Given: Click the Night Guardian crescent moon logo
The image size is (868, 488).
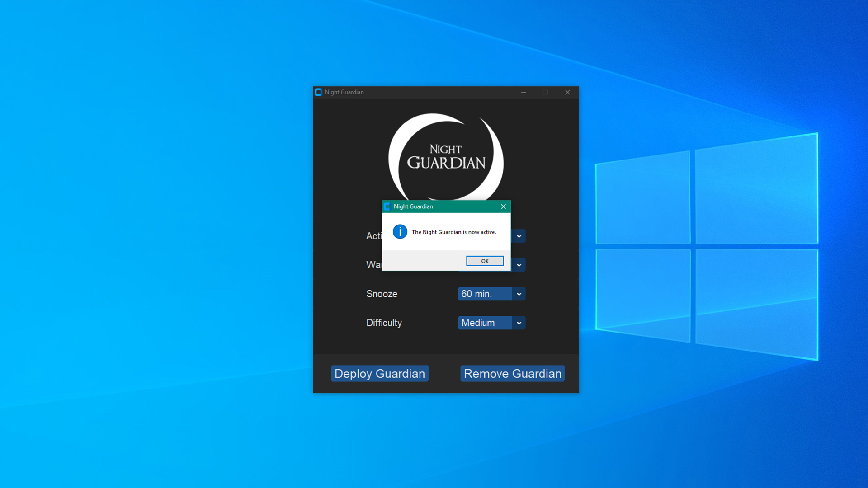Looking at the screenshot, I should coord(445,156).
